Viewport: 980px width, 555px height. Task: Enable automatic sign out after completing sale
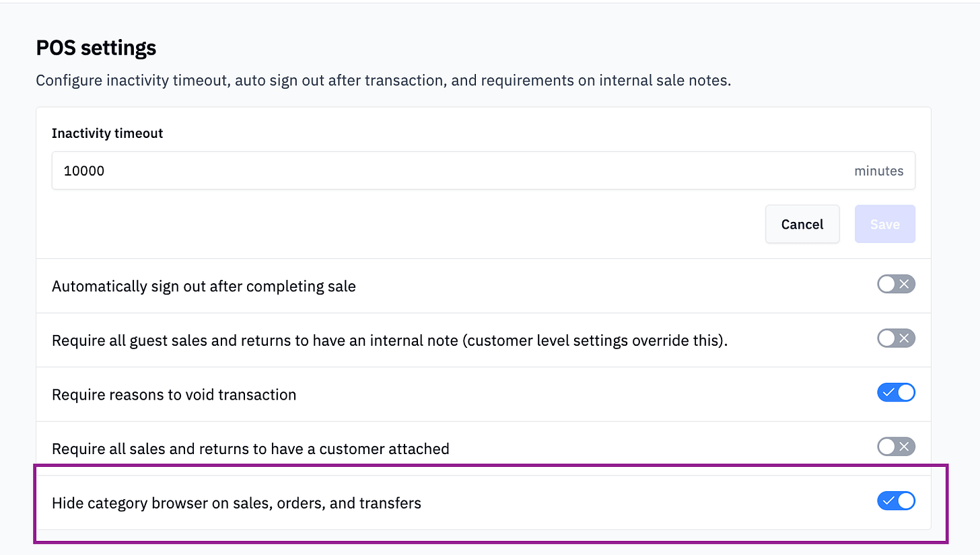896,285
